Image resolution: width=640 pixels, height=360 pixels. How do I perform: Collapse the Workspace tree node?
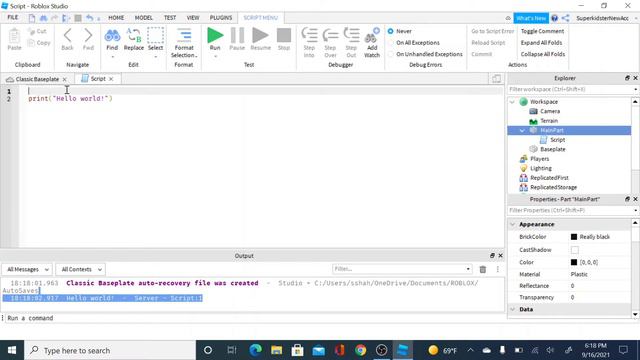[x=513, y=102]
